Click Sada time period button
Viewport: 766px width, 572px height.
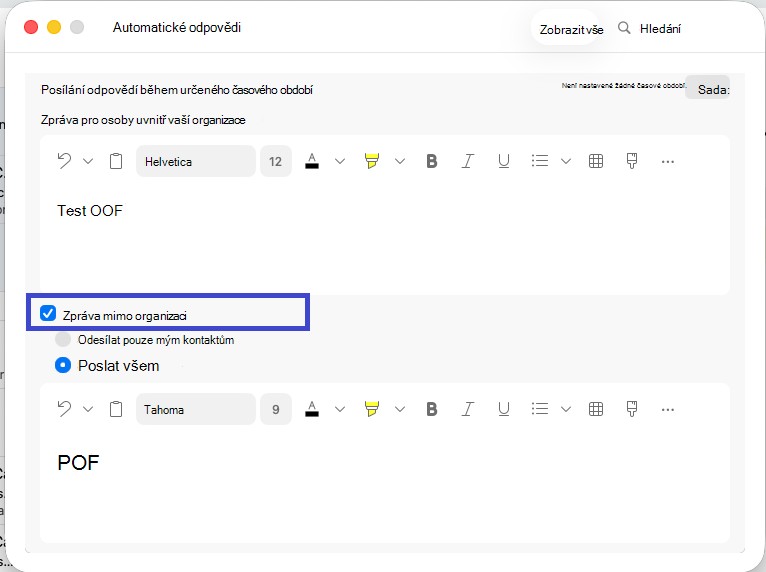coord(708,88)
